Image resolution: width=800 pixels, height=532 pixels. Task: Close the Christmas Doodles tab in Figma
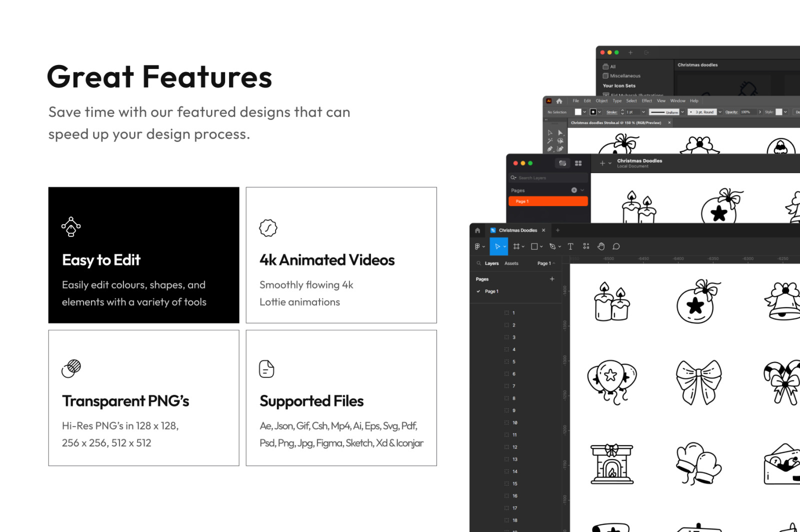(543, 230)
